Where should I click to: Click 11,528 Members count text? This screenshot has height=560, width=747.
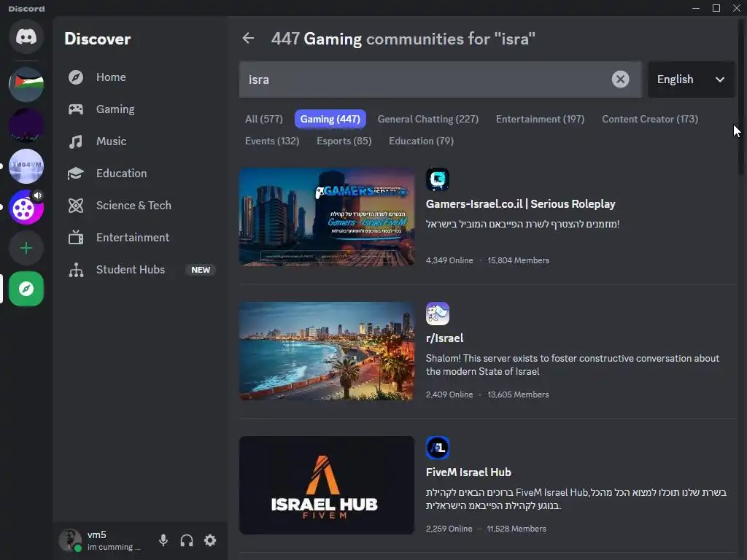[516, 529]
